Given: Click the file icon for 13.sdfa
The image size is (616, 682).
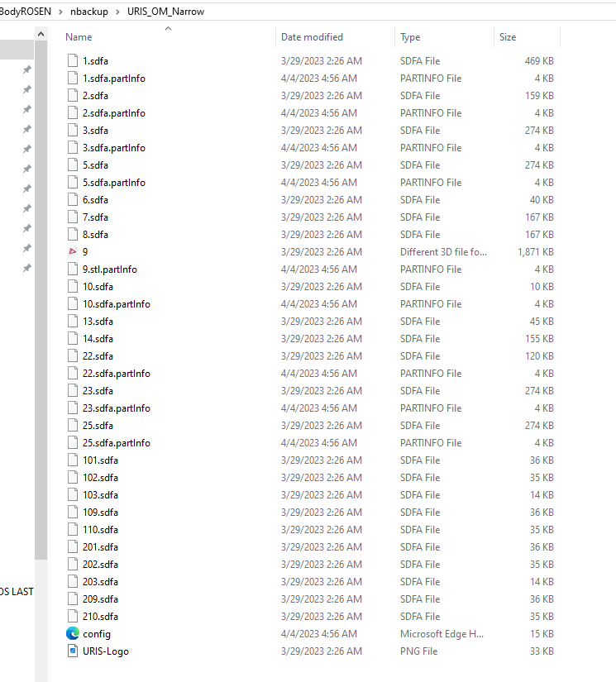Looking at the screenshot, I should coord(73,322).
